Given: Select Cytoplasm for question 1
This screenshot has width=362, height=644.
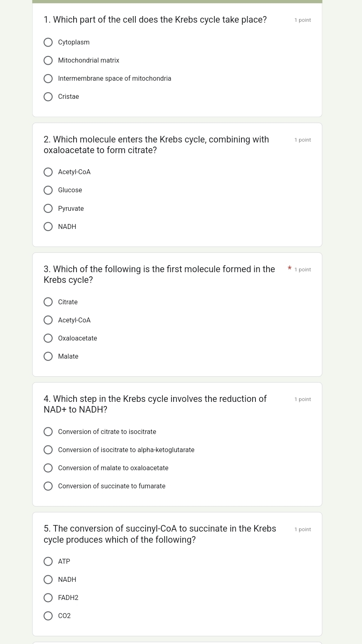Looking at the screenshot, I should coord(48,42).
